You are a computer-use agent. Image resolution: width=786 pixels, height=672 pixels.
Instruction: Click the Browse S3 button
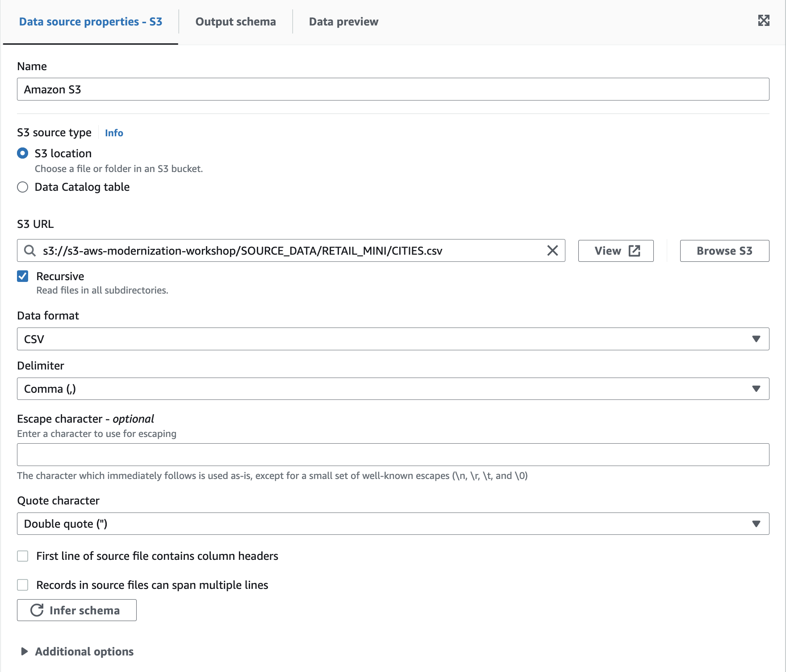[724, 251]
